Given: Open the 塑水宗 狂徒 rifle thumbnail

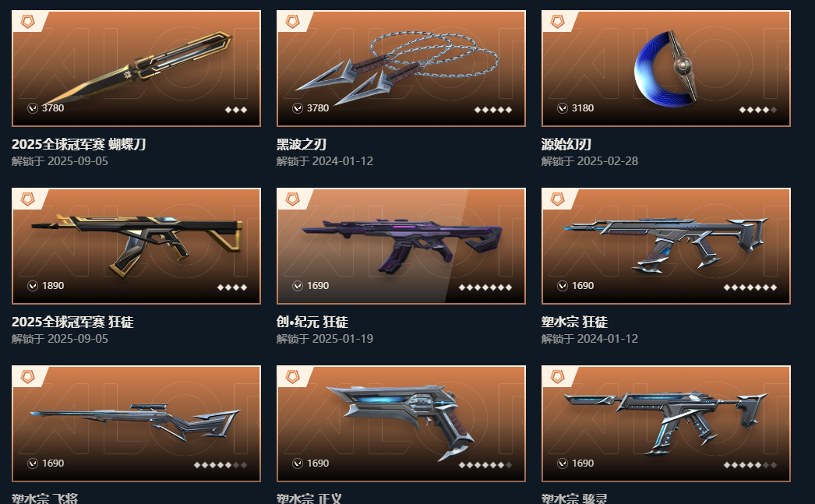Looking at the screenshot, I should tap(666, 245).
